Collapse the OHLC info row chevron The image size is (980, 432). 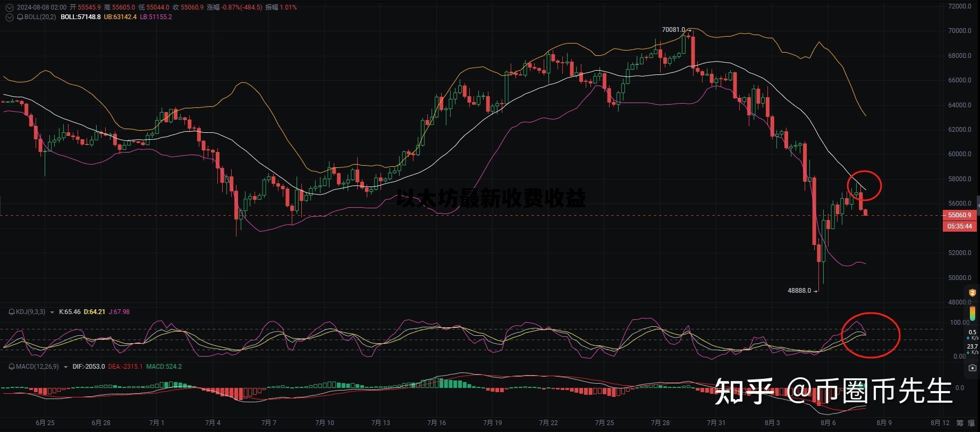click(9, 7)
